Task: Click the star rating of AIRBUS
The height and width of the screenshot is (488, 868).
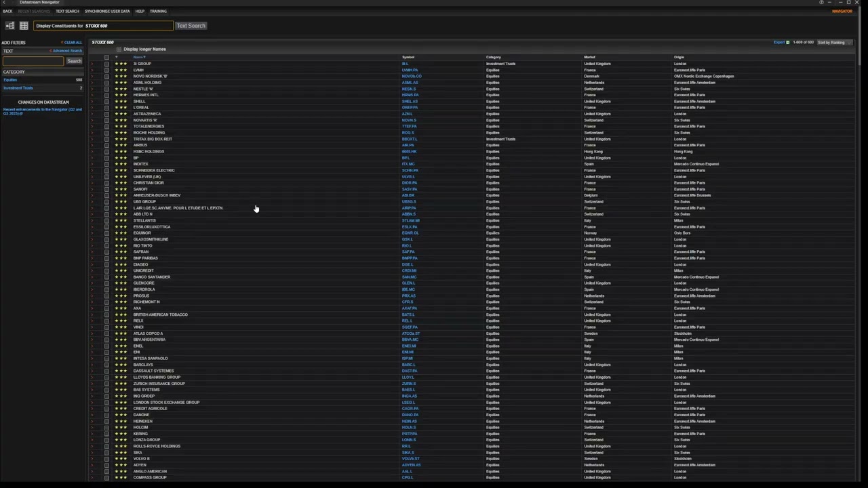Action: tap(121, 145)
